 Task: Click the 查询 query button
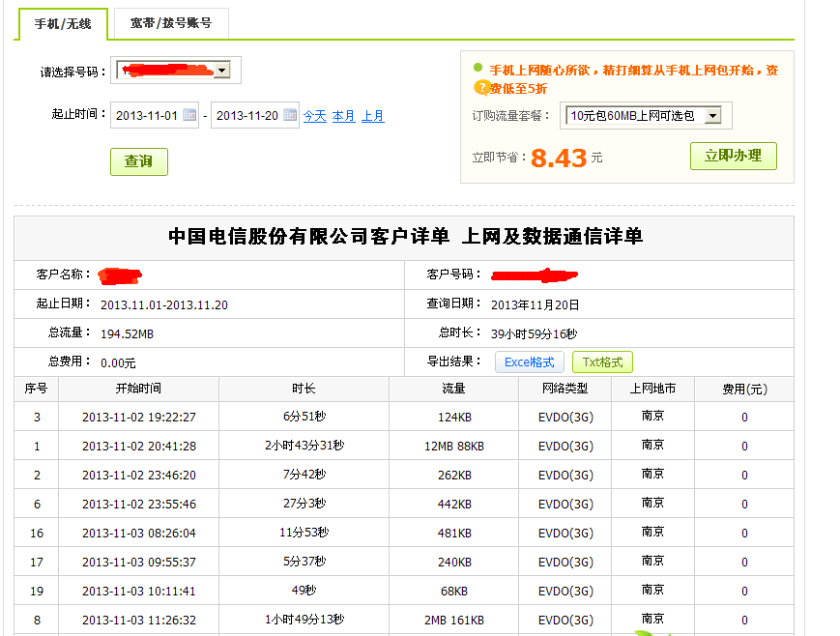(x=139, y=161)
